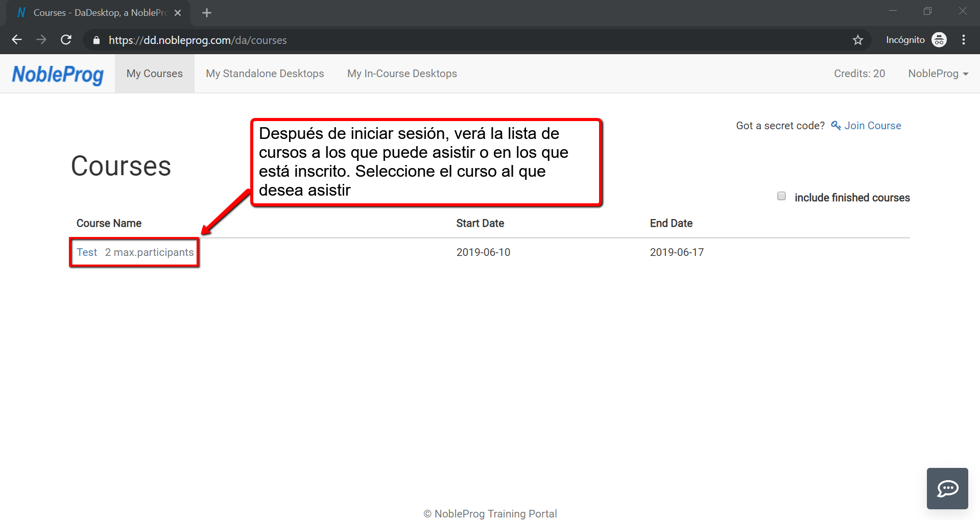Click the Join Course link
This screenshot has height=520, width=980.
pyautogui.click(x=872, y=126)
